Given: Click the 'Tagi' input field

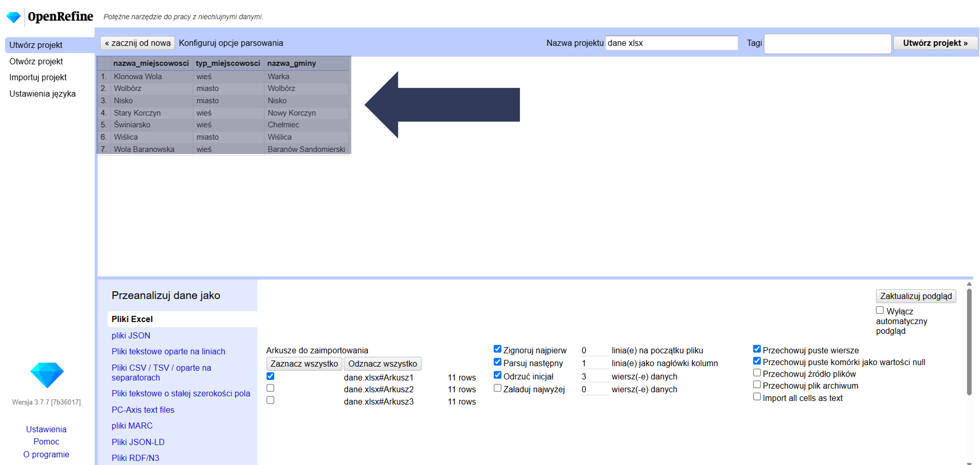Looking at the screenshot, I should (x=827, y=43).
